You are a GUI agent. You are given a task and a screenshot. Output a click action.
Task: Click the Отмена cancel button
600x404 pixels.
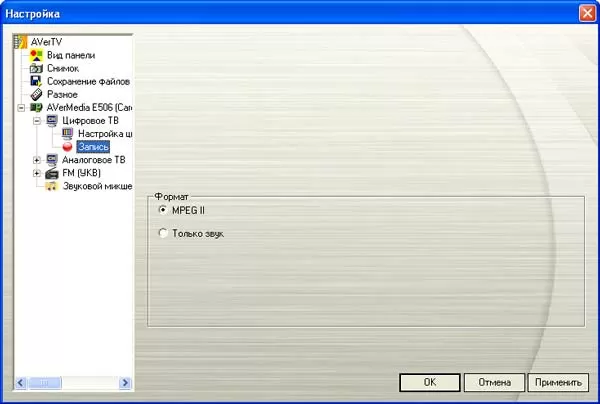pyautogui.click(x=494, y=382)
